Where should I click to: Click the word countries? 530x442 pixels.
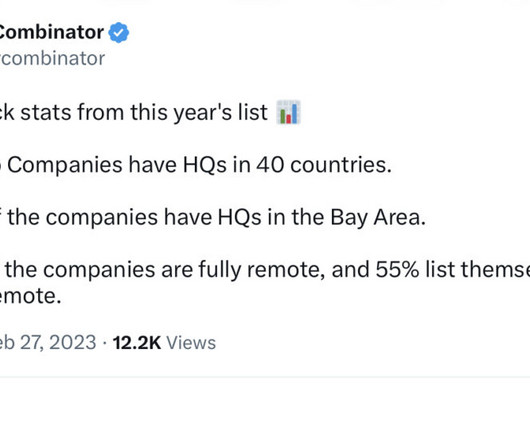pyautogui.click(x=341, y=165)
